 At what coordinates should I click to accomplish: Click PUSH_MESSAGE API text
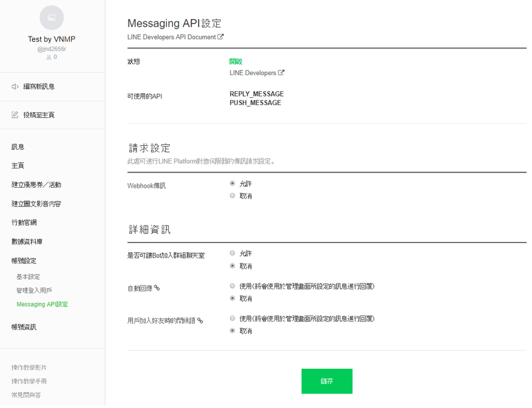click(x=255, y=102)
